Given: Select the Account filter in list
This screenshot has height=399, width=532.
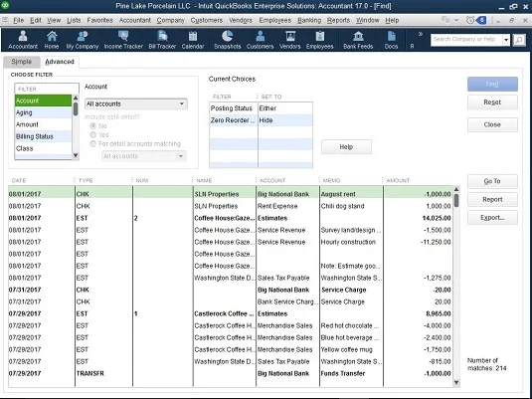Looking at the screenshot, I should pos(43,100).
